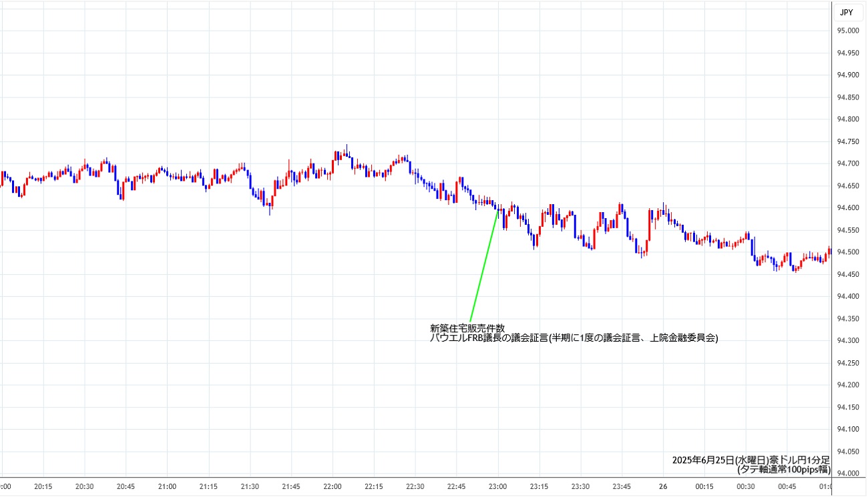Image resolution: width=868 pixels, height=497 pixels.
Task: Click the 20:15 time axis label
Action: 43,486
